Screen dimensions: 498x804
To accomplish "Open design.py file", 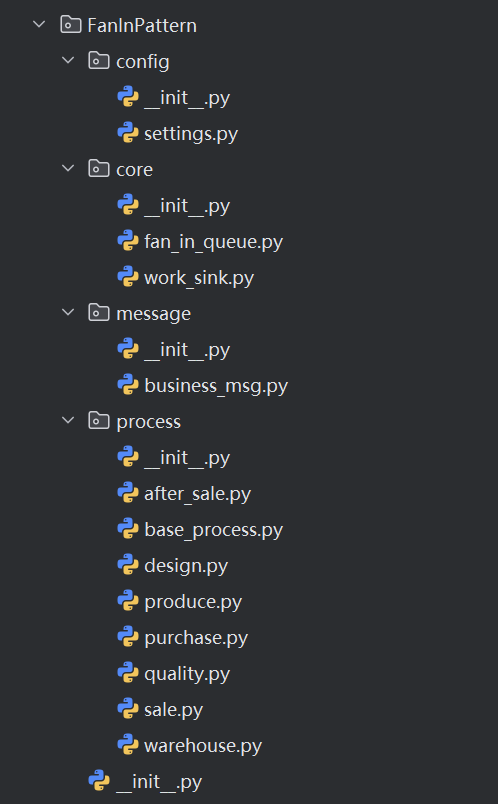I will point(186,566).
